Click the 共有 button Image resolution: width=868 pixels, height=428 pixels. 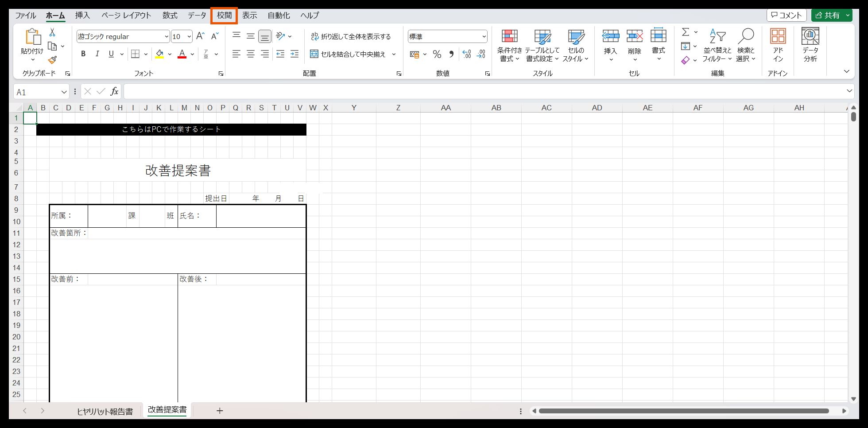832,15
